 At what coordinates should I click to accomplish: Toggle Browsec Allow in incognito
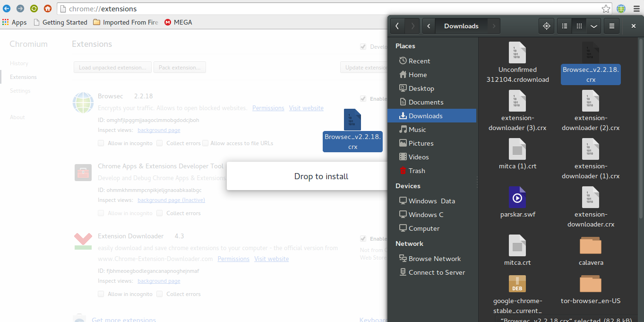pyautogui.click(x=101, y=143)
